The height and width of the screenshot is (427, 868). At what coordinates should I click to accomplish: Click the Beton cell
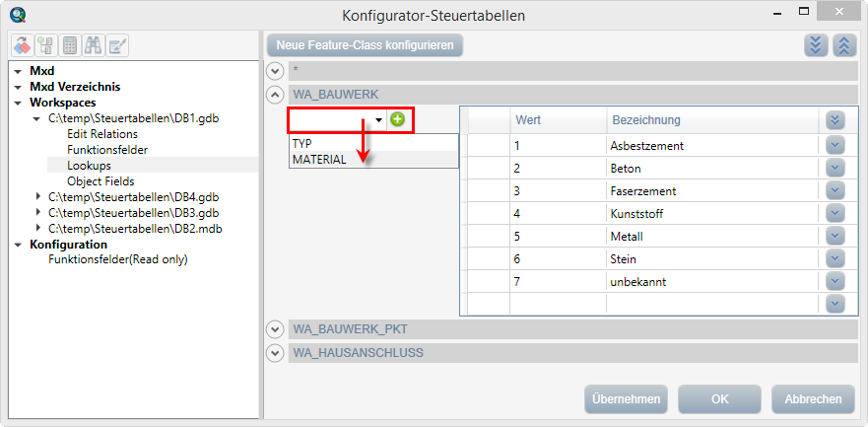(x=712, y=169)
